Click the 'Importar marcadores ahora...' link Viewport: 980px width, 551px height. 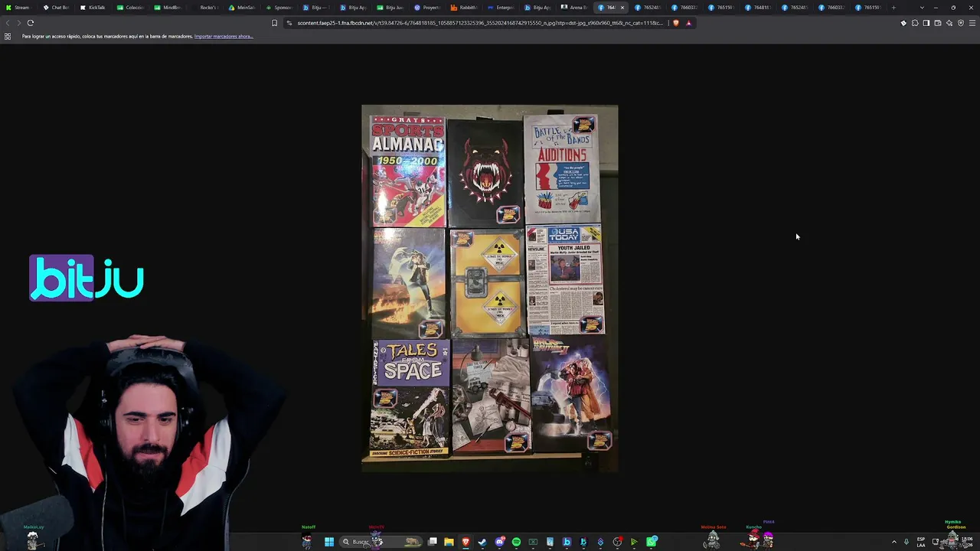click(x=224, y=36)
